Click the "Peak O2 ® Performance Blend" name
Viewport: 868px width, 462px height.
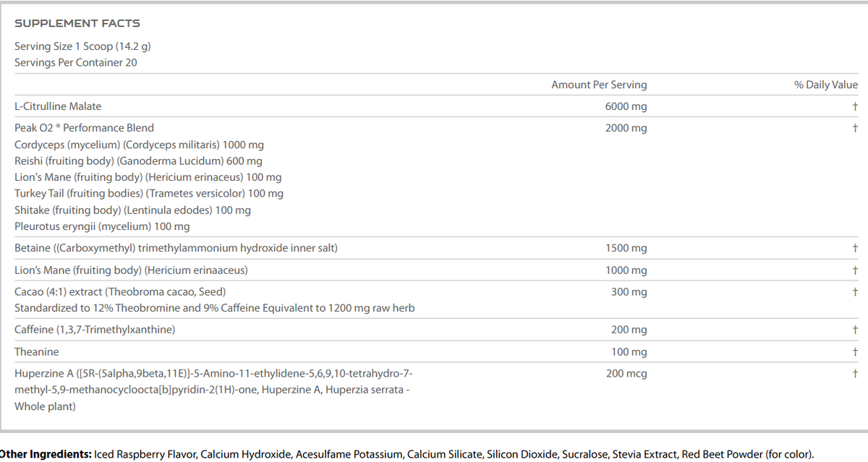click(x=84, y=128)
